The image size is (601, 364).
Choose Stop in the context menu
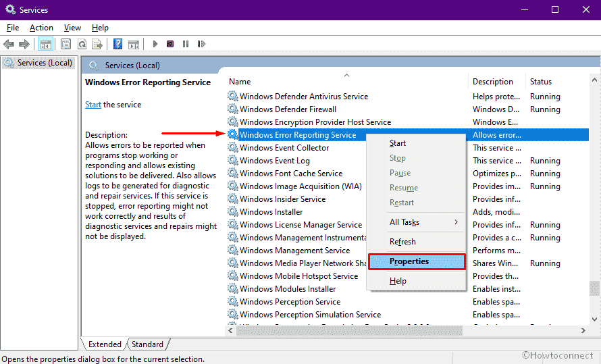pos(416,158)
